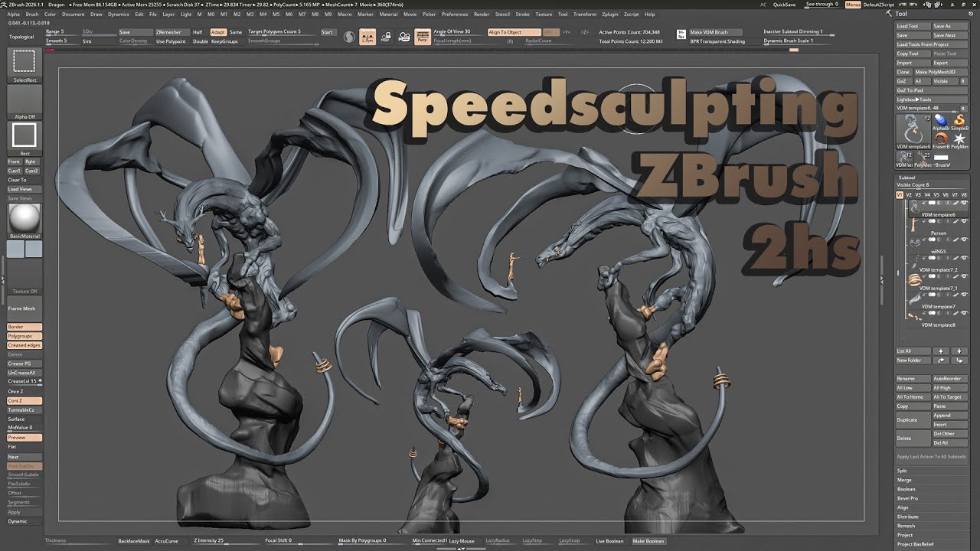
Task: Select the SimpleBrush tool icon
Action: pyautogui.click(x=959, y=121)
